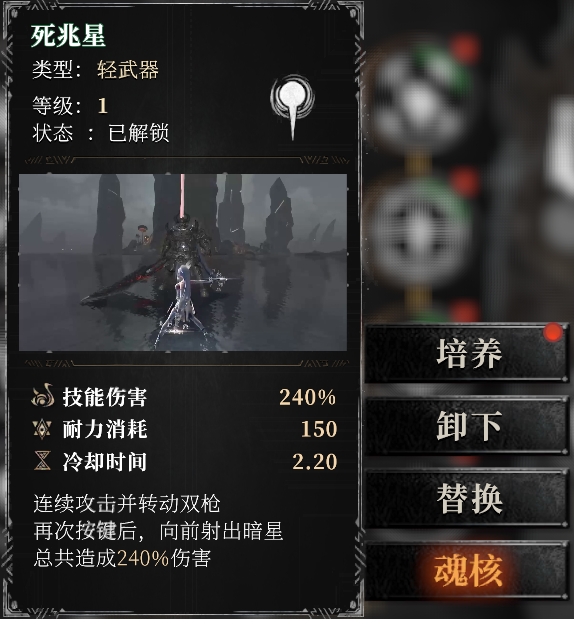The width and height of the screenshot is (574, 619).
Task: Click the 卸下 (unequip) button
Action: 467,426
